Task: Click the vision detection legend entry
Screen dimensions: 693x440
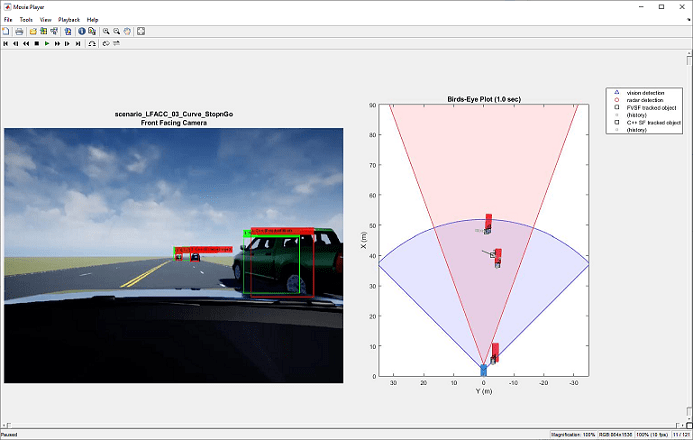Action: point(643,92)
